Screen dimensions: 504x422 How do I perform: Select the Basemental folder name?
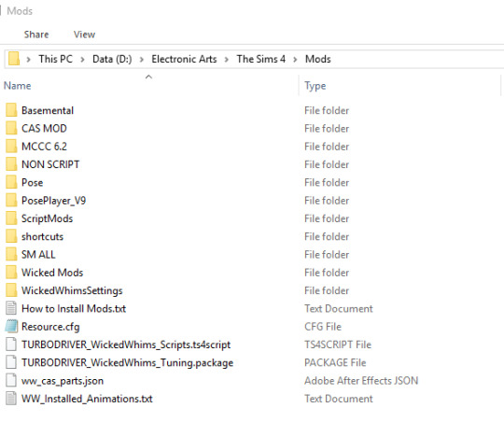(x=48, y=111)
